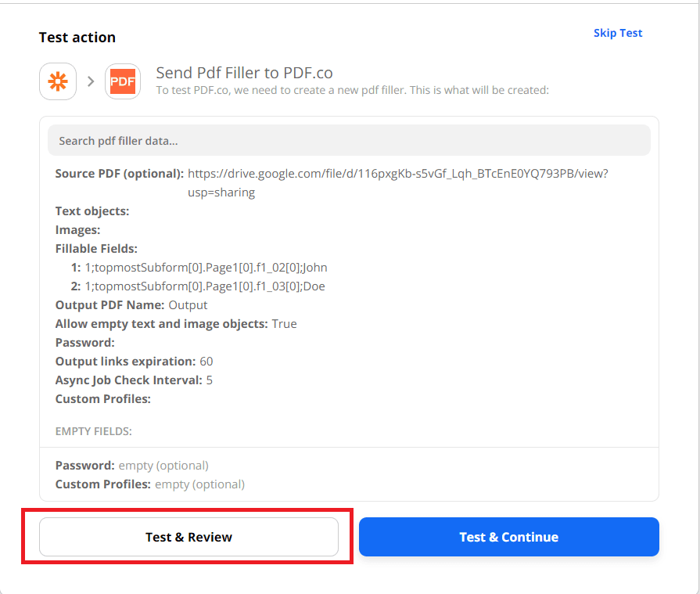Click the EMPTY FIELDS section header
This screenshot has height=594, width=700.
93,431
